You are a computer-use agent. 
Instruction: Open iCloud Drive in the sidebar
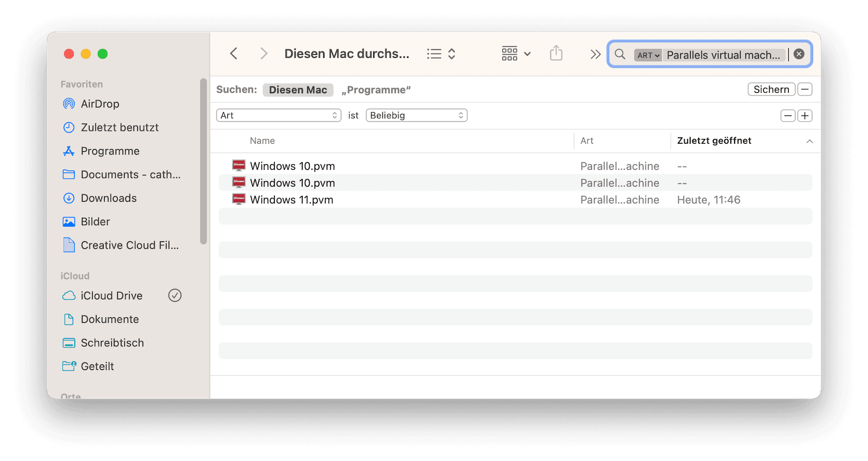coord(112,296)
